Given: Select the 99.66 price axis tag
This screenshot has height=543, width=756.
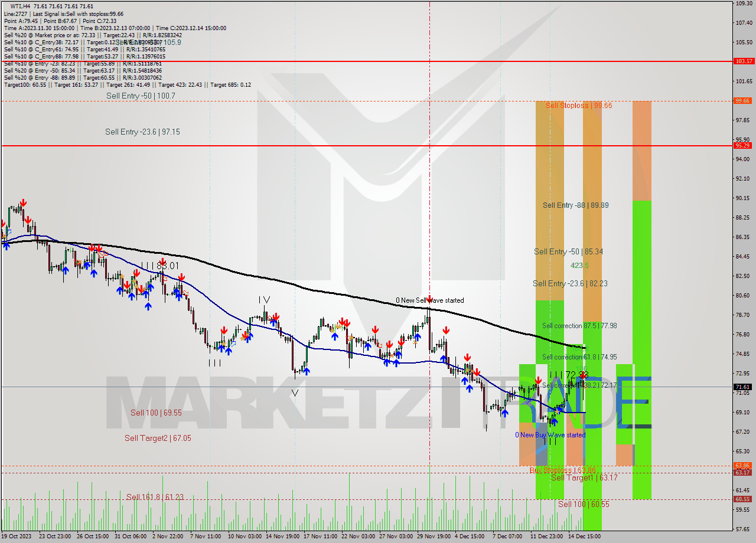Looking at the screenshot, I should tap(743, 101).
